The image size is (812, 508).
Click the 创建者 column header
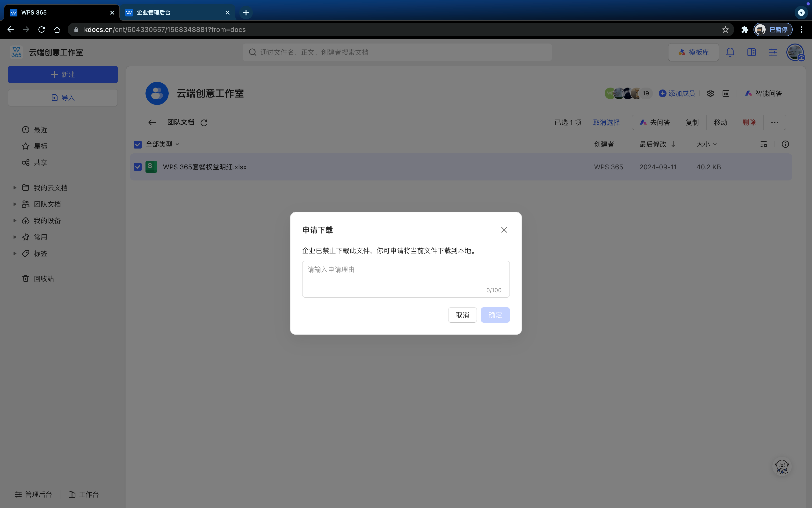(604, 144)
